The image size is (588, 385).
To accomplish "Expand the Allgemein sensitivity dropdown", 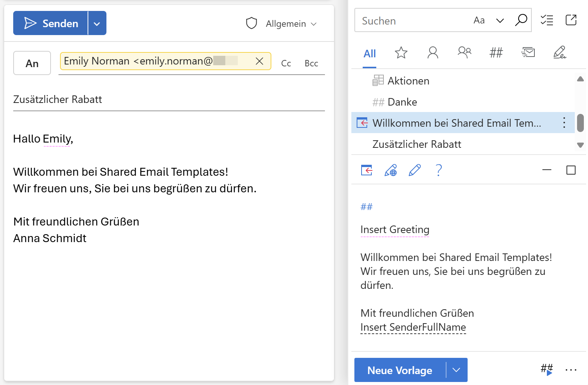I will click(x=291, y=24).
